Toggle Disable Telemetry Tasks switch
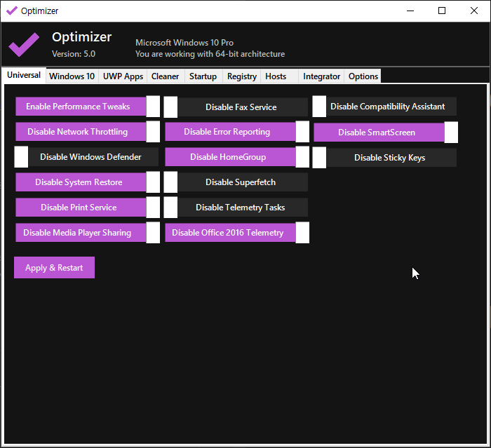This screenshot has width=491, height=448. (x=236, y=208)
